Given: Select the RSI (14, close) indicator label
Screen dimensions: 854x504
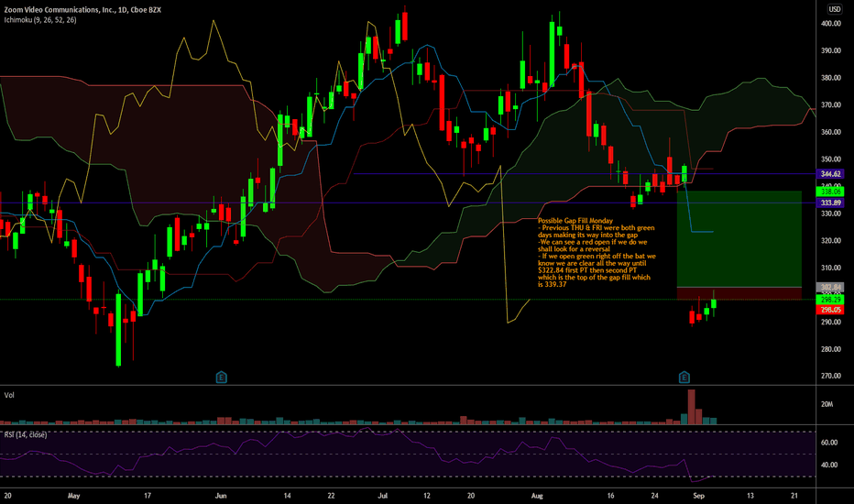Looking at the screenshot, I should [26, 434].
